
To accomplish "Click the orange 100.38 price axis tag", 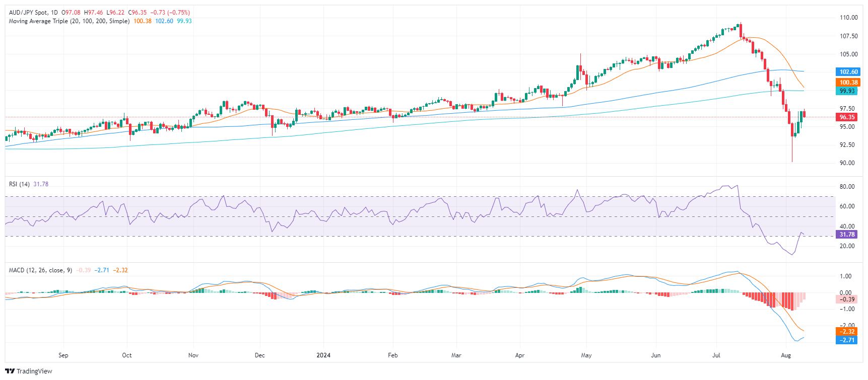I will pos(848,83).
